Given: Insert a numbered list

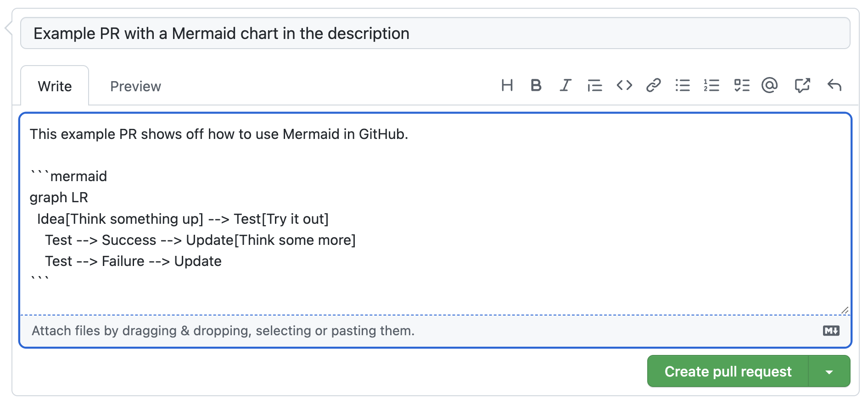Looking at the screenshot, I should (711, 85).
